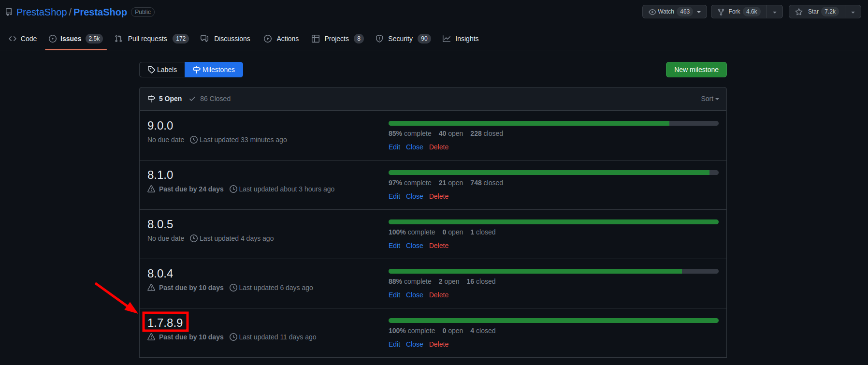Show the 5 Open milestones

click(165, 99)
